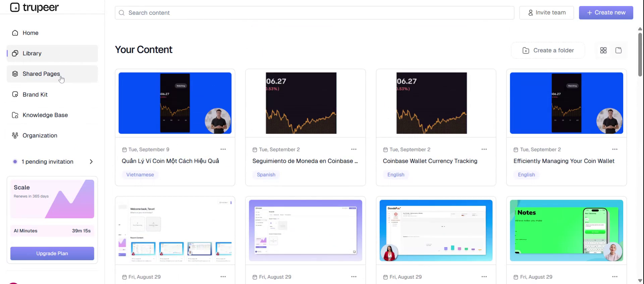
Task: Switch to folder view icon
Action: [x=619, y=50]
